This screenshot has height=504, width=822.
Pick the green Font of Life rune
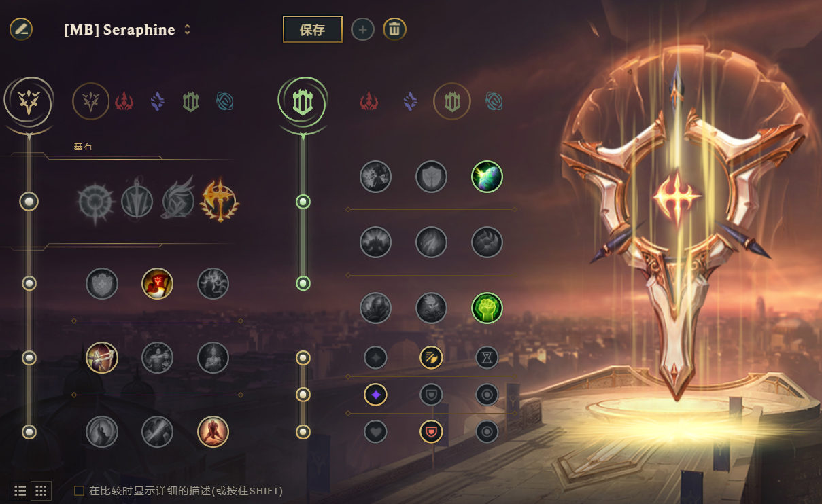click(x=487, y=177)
